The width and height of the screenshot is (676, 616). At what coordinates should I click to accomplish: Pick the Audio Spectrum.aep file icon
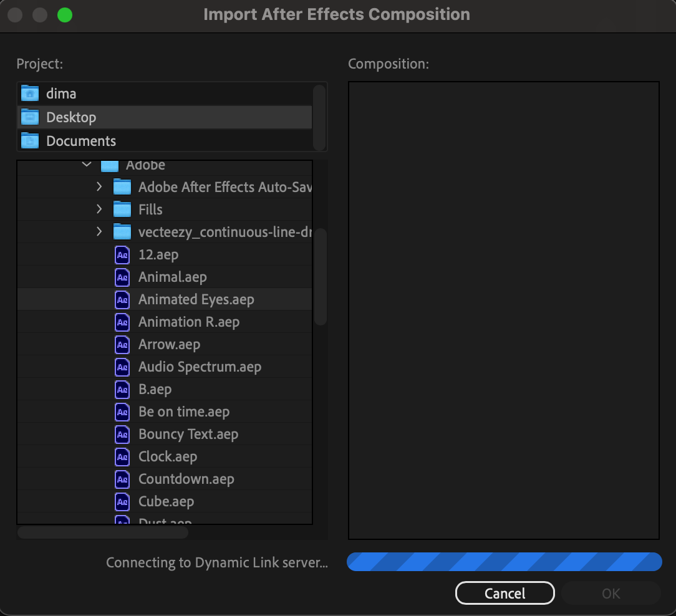[x=122, y=367]
